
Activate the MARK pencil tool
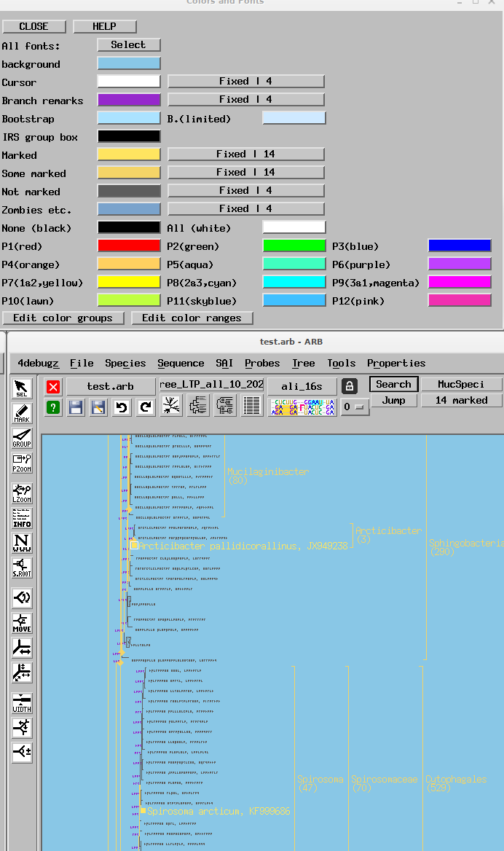click(22, 413)
